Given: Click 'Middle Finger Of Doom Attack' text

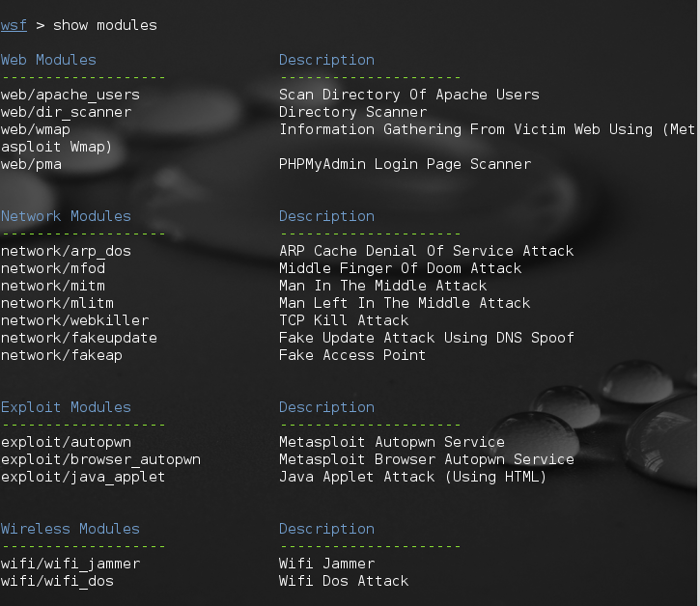Looking at the screenshot, I should tap(400, 268).
